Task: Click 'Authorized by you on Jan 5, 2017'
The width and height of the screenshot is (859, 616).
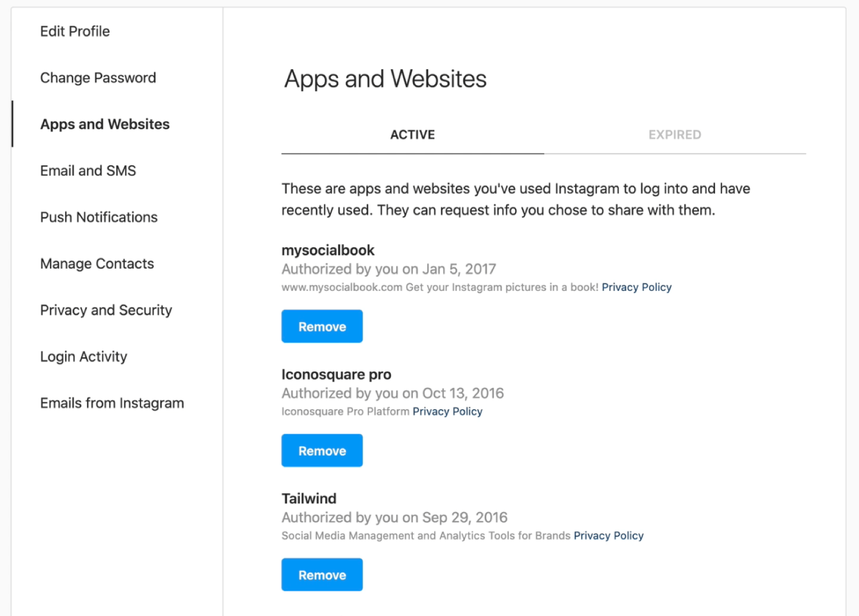Action: [389, 269]
